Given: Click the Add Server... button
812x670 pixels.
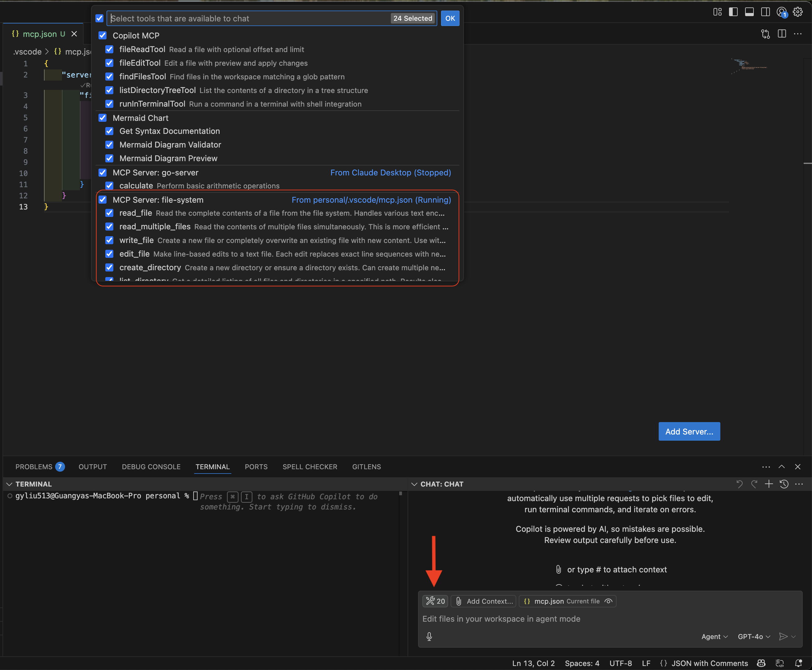Looking at the screenshot, I should click(x=689, y=431).
